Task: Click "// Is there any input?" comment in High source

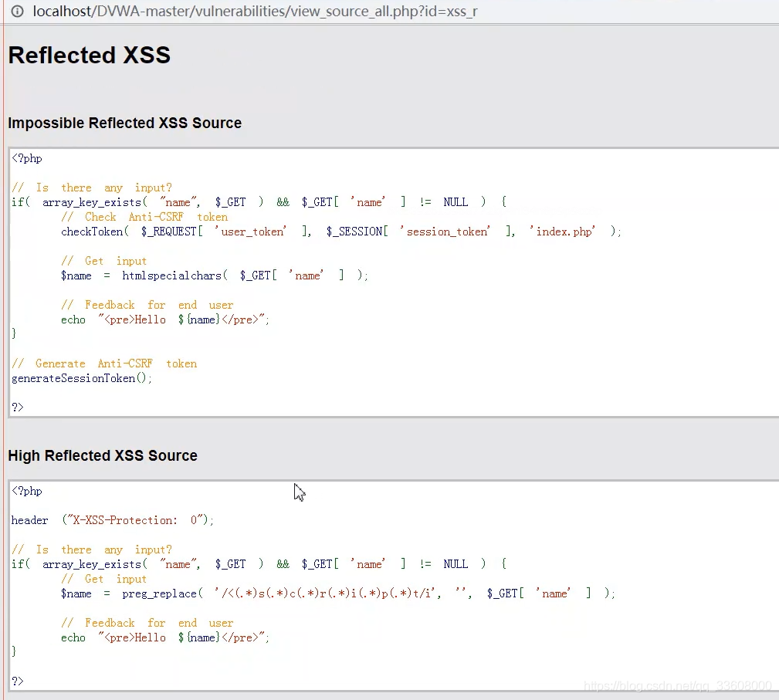Action: click(92, 550)
